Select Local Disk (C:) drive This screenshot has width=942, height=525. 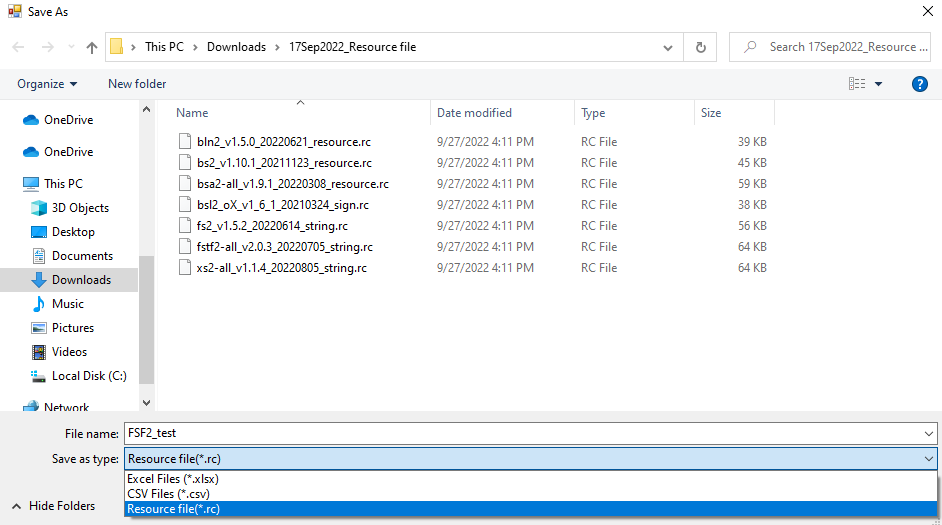(88, 376)
